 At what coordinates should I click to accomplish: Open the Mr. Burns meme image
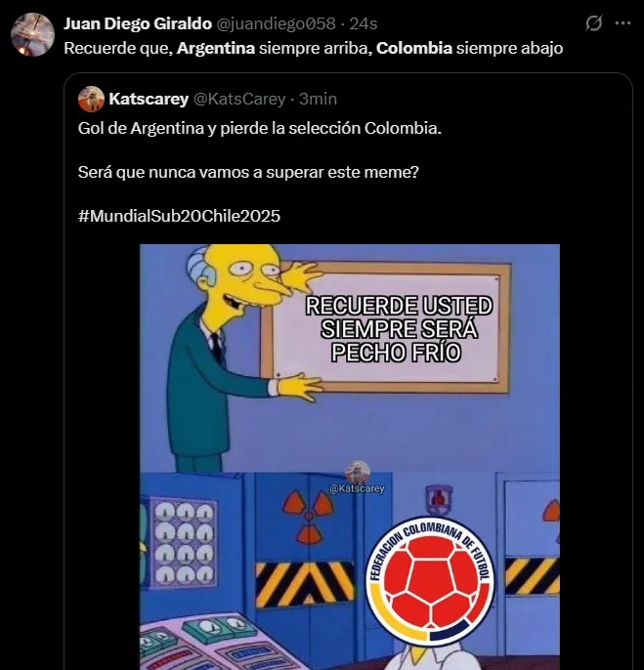point(350,457)
